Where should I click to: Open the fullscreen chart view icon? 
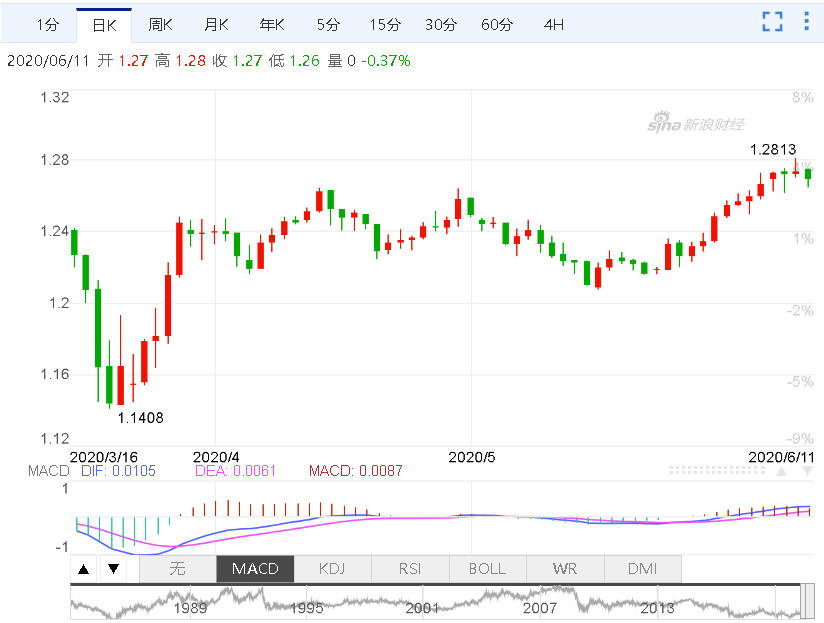772,22
